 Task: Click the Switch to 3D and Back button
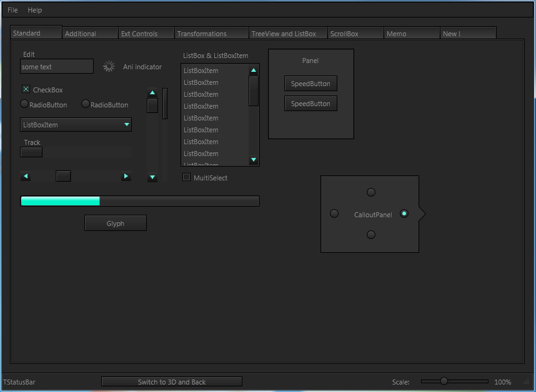[172, 382]
